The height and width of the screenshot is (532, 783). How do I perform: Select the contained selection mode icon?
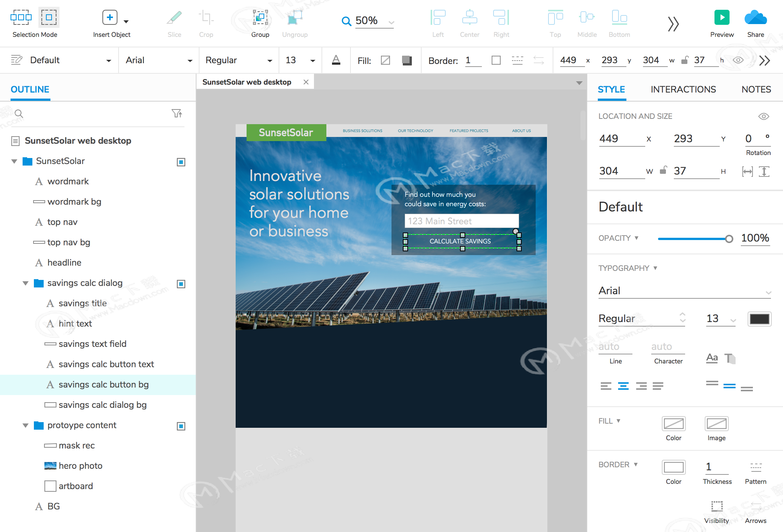pyautogui.click(x=49, y=17)
